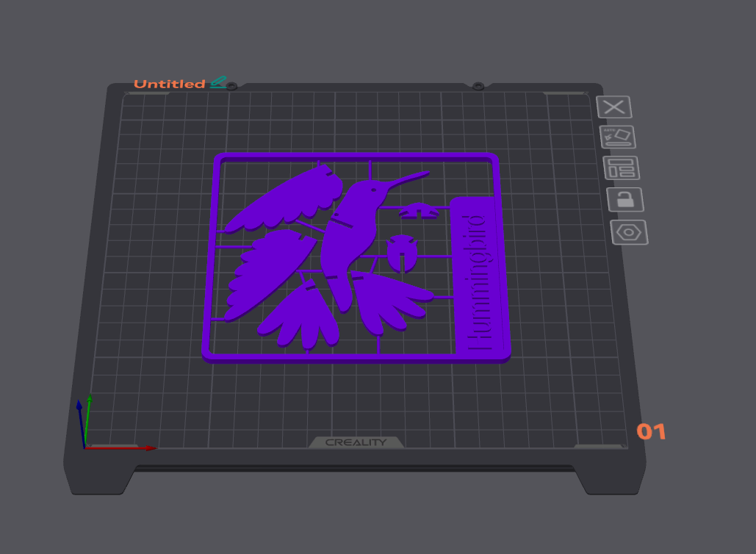Select the Untitled plate name
Viewport: 756px width, 554px height.
(x=170, y=84)
